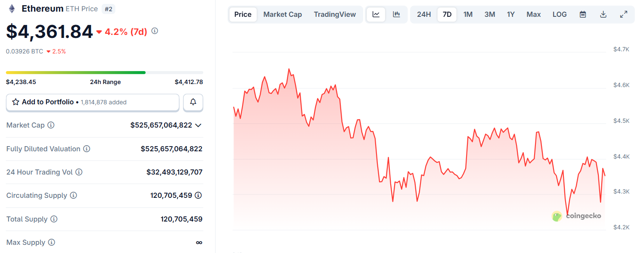Expand the Market Cap value chevron

click(198, 125)
